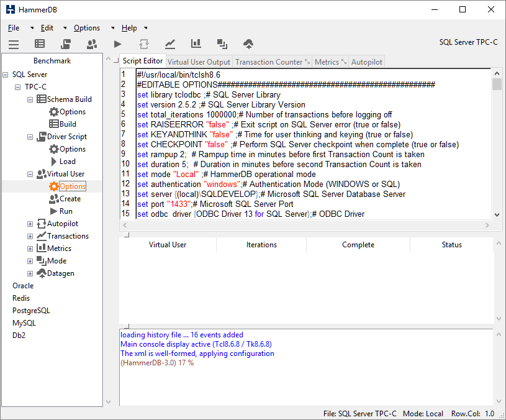Switch to the Virtual User Output tab
The image size is (506, 420).
[199, 62]
